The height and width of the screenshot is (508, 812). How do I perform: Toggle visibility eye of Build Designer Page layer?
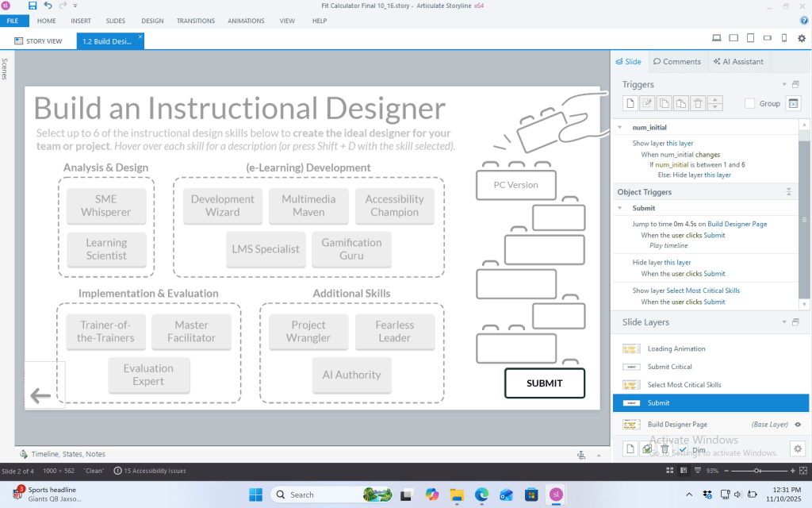point(798,425)
